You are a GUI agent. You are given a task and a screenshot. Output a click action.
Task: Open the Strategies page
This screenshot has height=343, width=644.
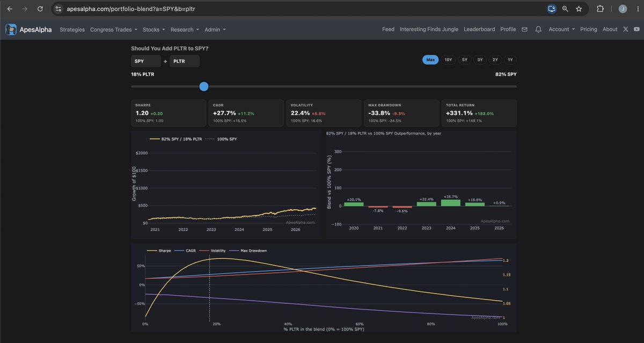(x=72, y=30)
